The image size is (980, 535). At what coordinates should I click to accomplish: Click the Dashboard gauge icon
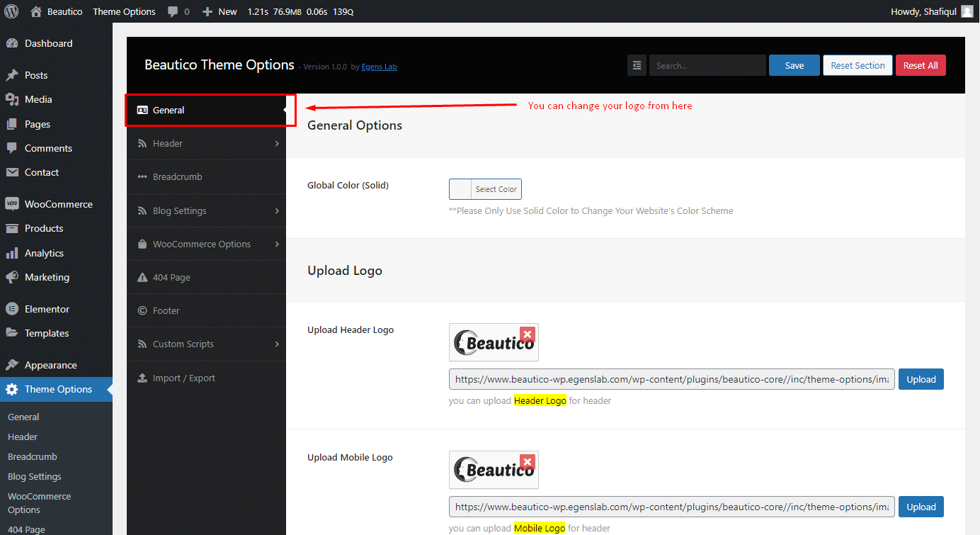click(x=11, y=43)
